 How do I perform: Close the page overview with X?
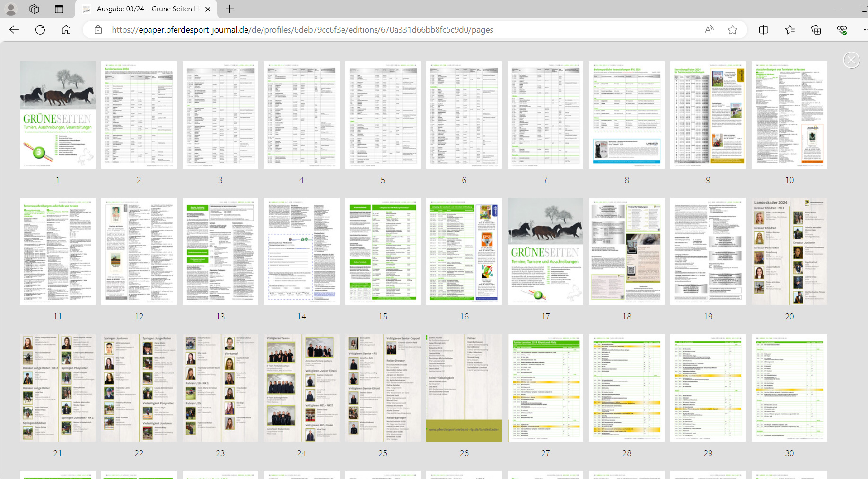[851, 60]
